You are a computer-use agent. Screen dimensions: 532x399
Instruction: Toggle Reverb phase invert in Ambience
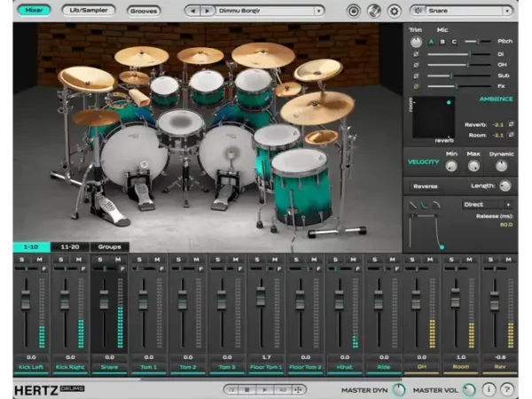coord(511,124)
